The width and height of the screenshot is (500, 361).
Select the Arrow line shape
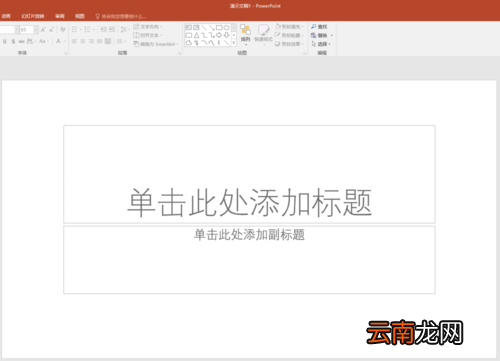[211, 27]
